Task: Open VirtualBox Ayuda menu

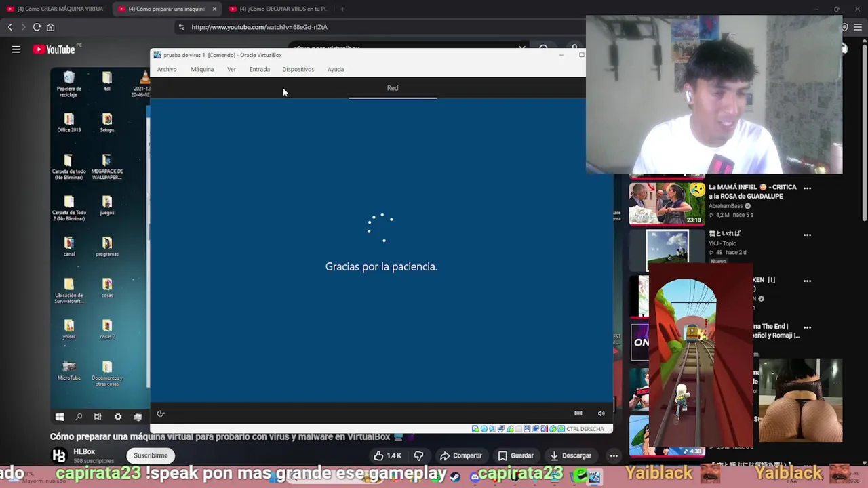Action: point(336,69)
